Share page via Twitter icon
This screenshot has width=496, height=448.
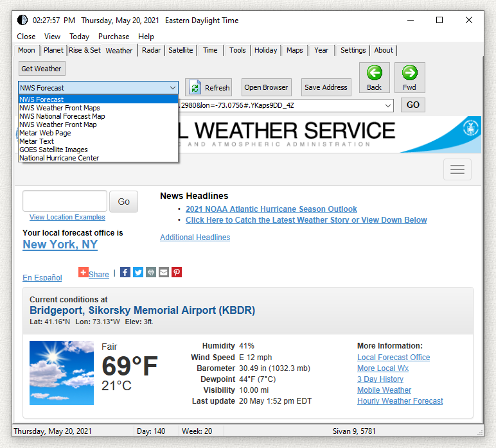click(138, 272)
